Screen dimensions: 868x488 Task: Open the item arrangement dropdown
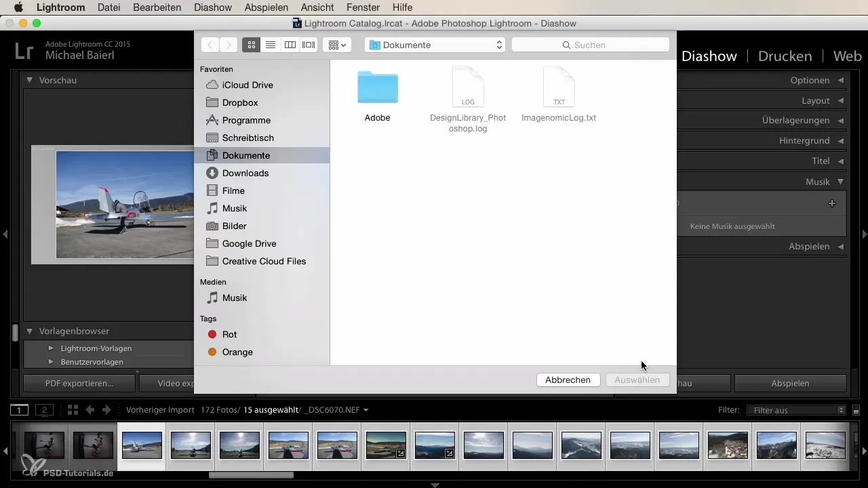(x=337, y=45)
